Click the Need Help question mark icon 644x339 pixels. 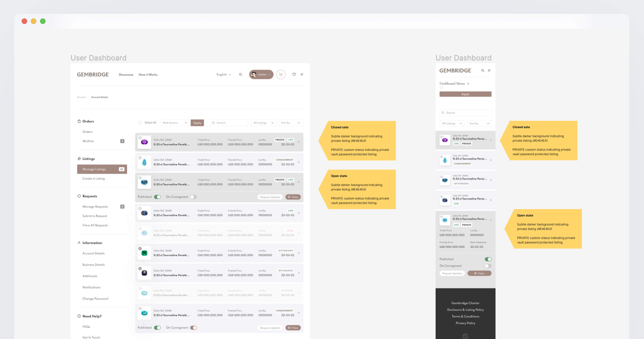tap(79, 316)
